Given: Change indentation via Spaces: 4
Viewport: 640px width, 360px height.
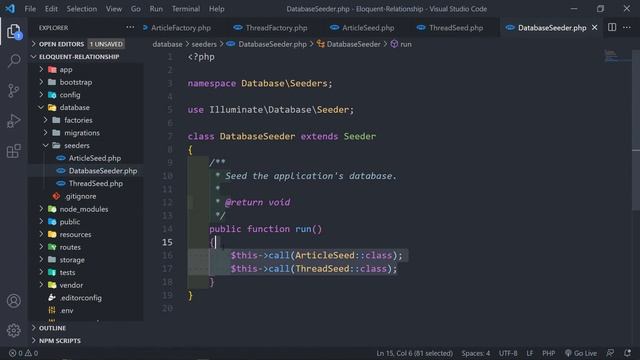Looking at the screenshot, I should (476, 353).
